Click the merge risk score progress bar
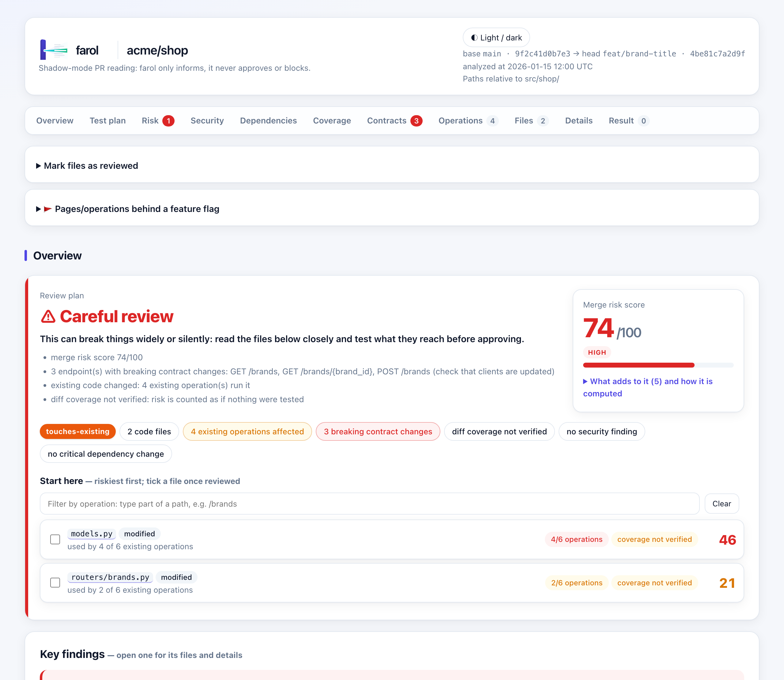The width and height of the screenshot is (784, 680). point(658,365)
